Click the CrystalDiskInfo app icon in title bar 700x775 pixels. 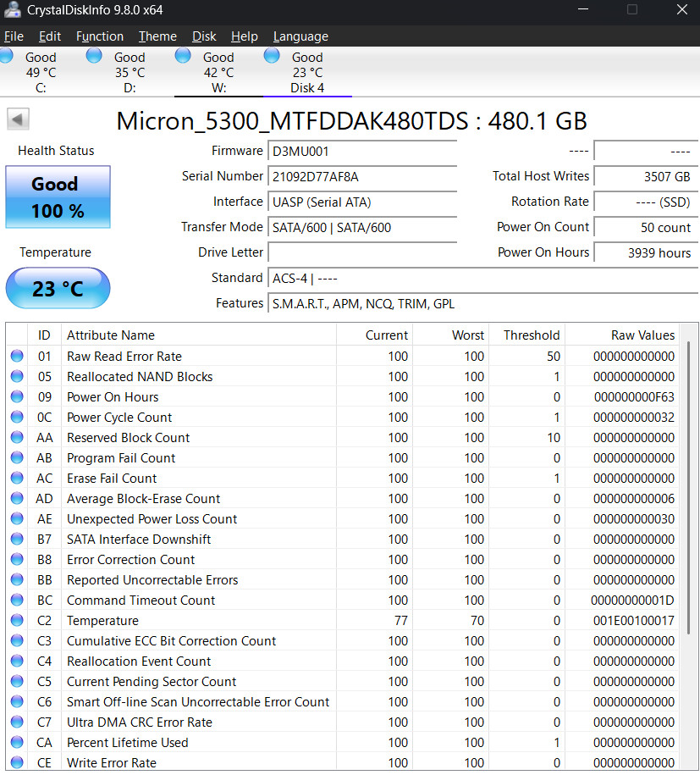click(x=13, y=10)
